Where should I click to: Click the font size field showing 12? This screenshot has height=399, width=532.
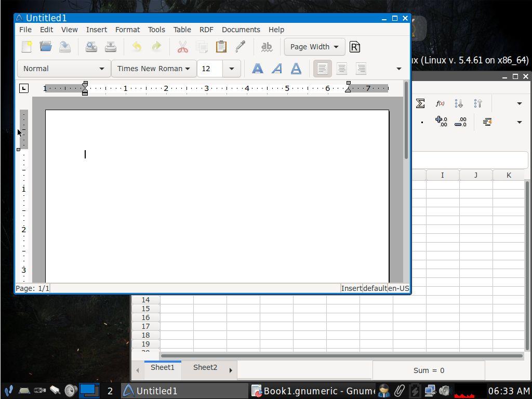coord(210,69)
